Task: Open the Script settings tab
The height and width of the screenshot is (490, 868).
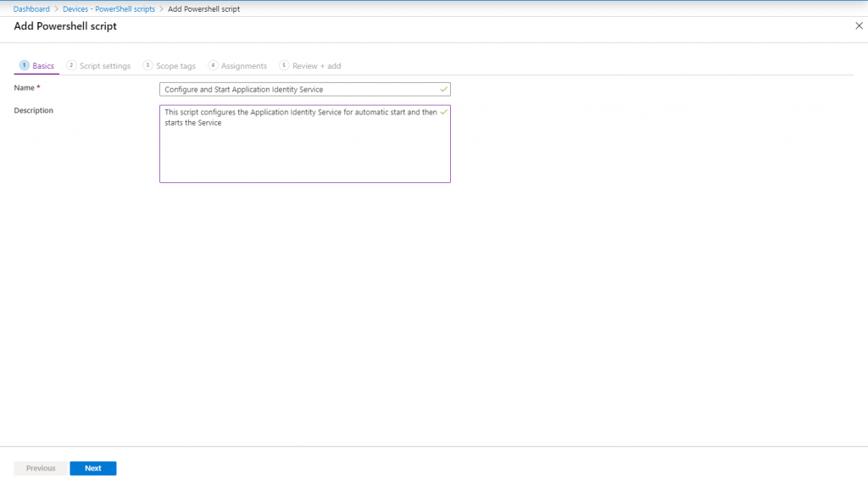Action: [105, 66]
